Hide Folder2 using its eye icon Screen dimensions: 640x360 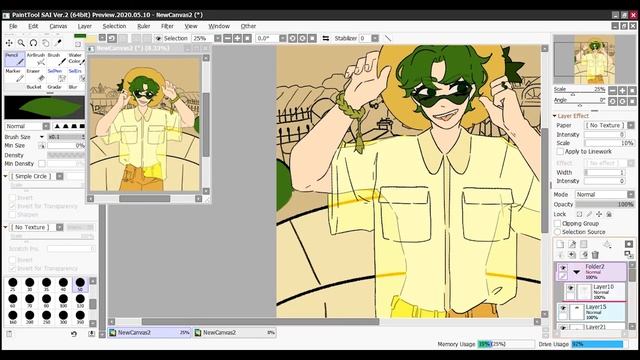point(563,268)
